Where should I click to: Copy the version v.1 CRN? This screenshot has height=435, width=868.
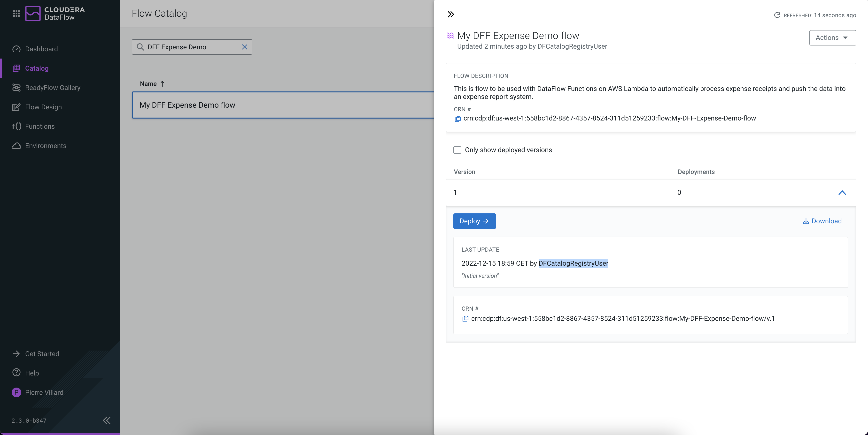click(x=465, y=319)
